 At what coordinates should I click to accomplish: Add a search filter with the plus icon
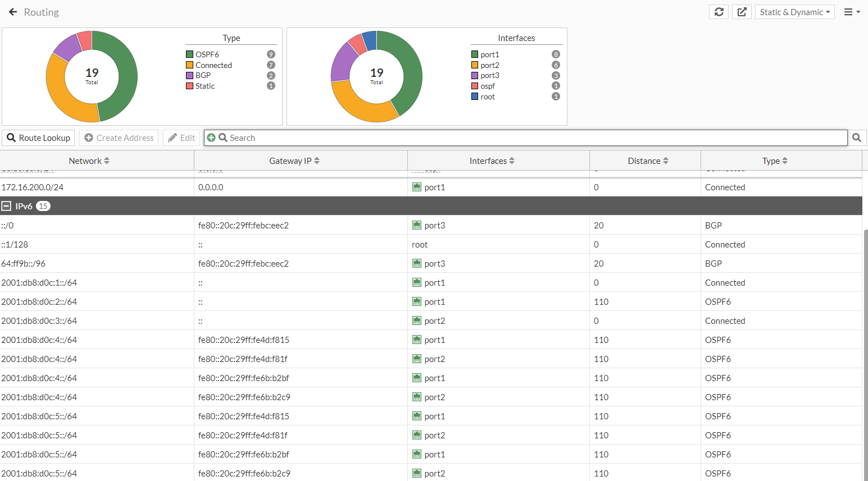[212, 138]
